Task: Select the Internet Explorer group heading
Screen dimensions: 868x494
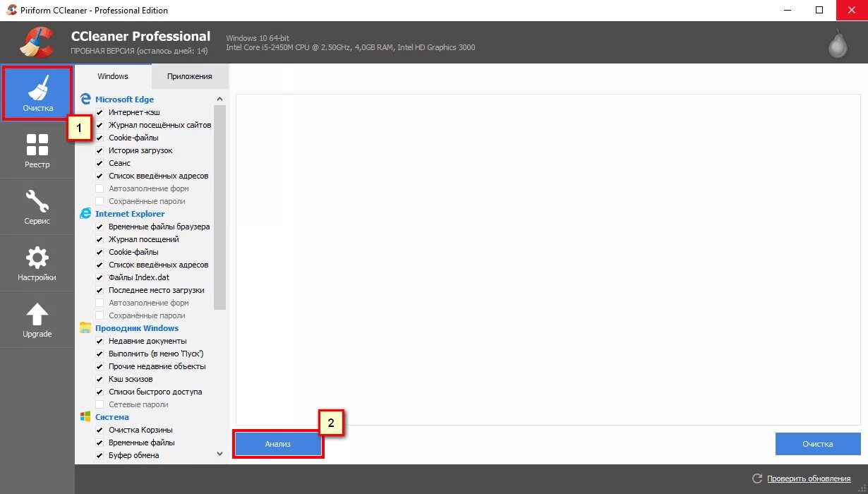Action: pyautogui.click(x=130, y=214)
